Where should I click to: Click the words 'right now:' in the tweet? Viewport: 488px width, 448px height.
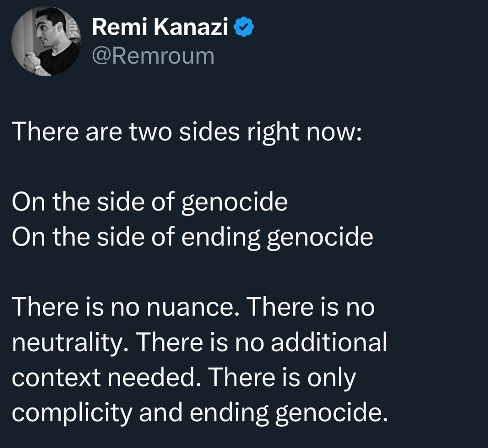(x=304, y=132)
